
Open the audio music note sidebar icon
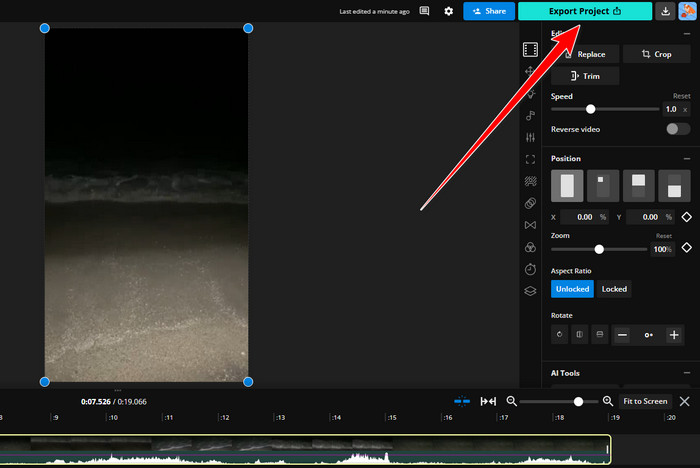tap(530, 115)
